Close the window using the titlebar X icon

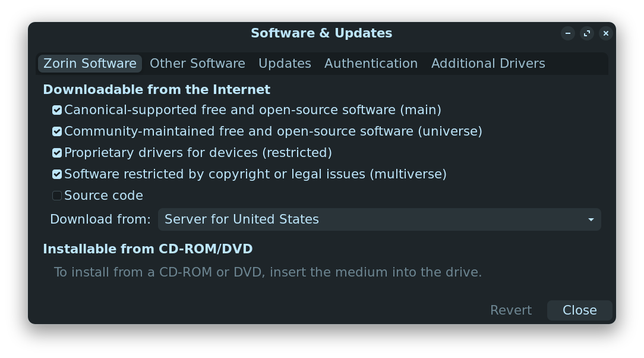(605, 33)
